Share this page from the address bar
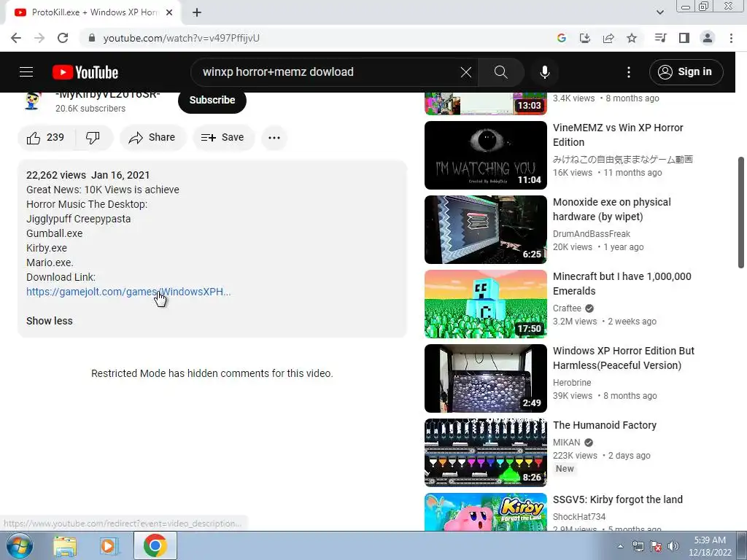Image resolution: width=747 pixels, height=560 pixels. [608, 38]
